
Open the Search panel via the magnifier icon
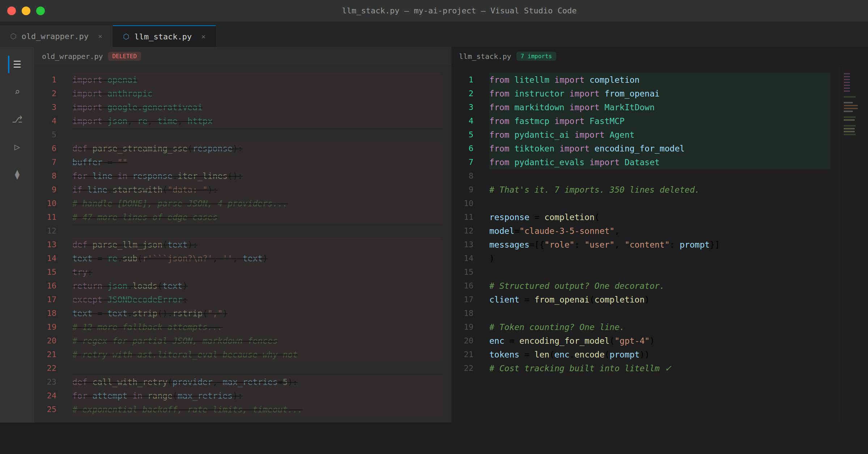coord(17,92)
